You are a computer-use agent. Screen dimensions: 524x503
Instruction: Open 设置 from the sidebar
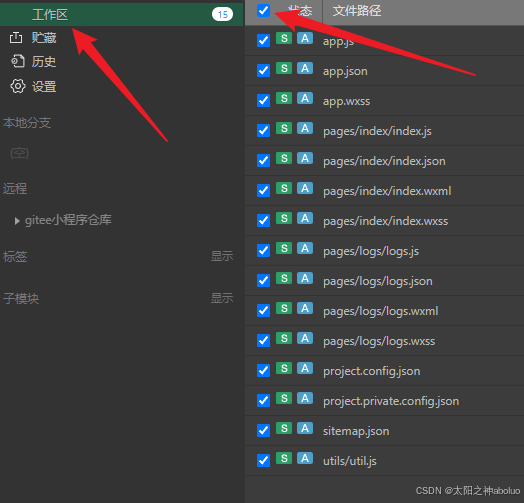(x=44, y=87)
